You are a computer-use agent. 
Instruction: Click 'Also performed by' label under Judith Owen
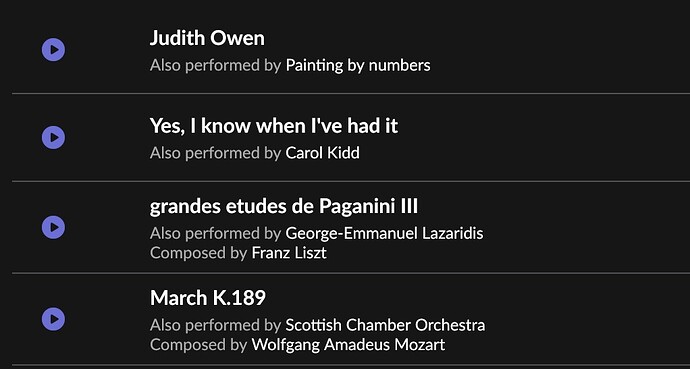215,66
